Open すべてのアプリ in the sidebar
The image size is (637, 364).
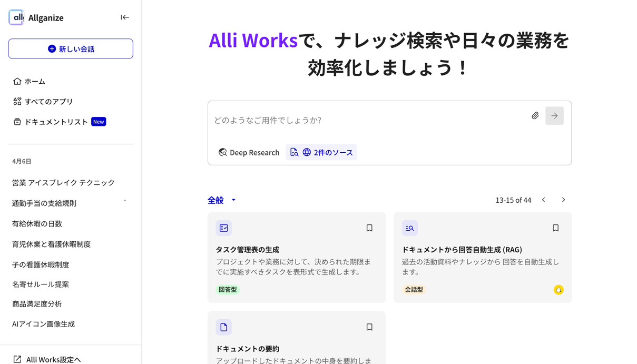click(43, 101)
